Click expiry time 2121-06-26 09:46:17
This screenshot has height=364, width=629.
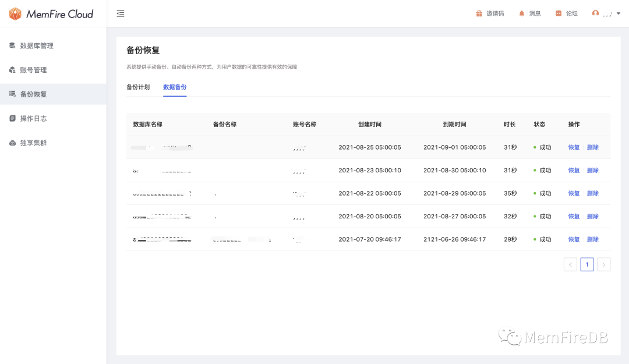click(454, 239)
